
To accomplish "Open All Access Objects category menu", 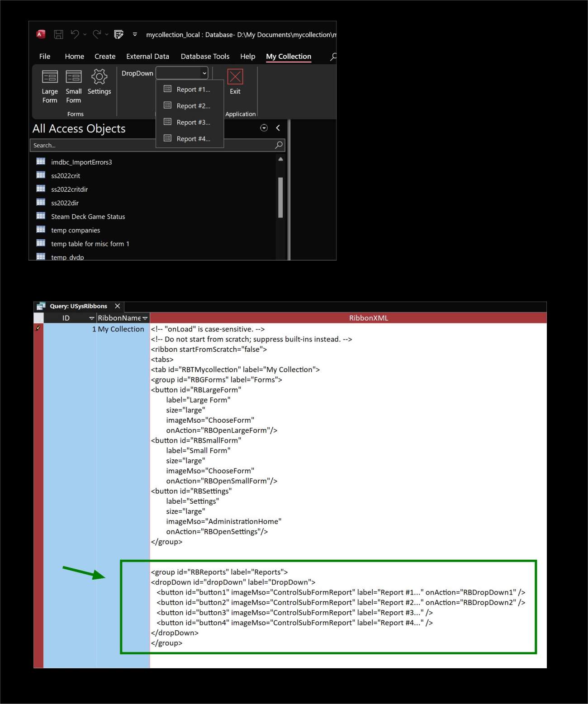I will (264, 128).
